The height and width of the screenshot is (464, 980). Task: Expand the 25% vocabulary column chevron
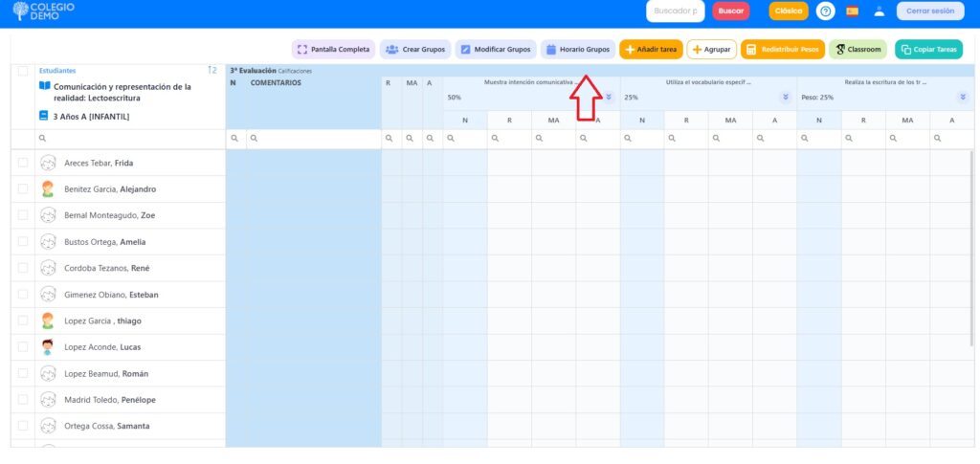[786, 97]
